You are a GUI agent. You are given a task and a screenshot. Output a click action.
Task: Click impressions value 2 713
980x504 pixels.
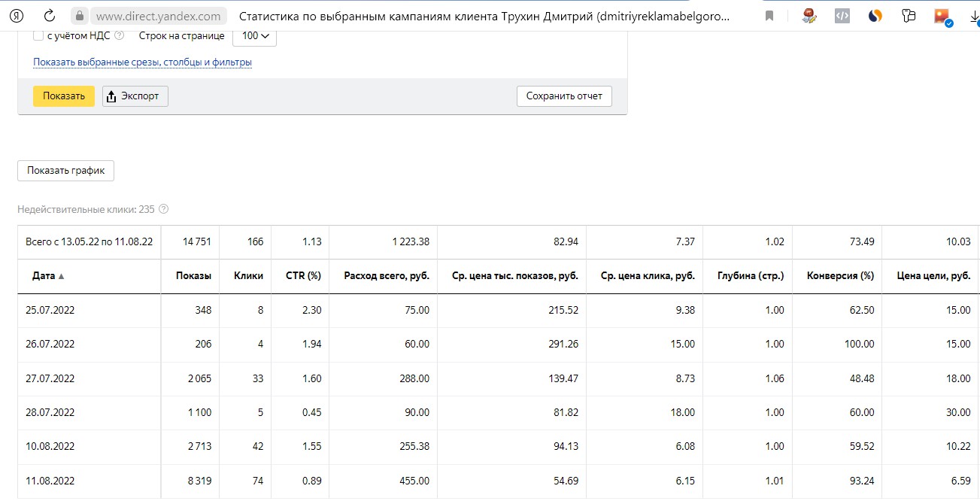199,446
